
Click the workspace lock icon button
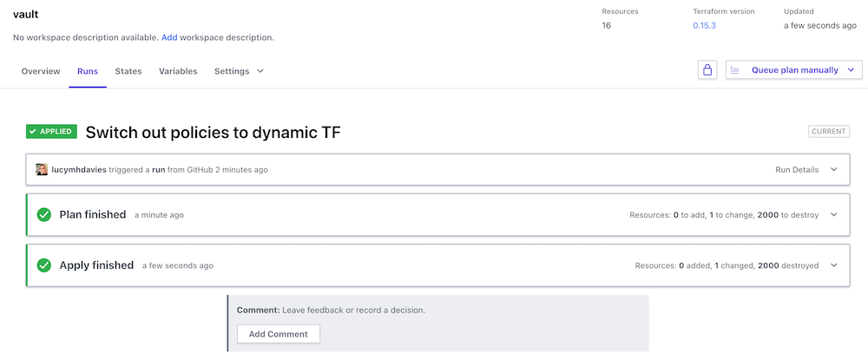pos(707,70)
